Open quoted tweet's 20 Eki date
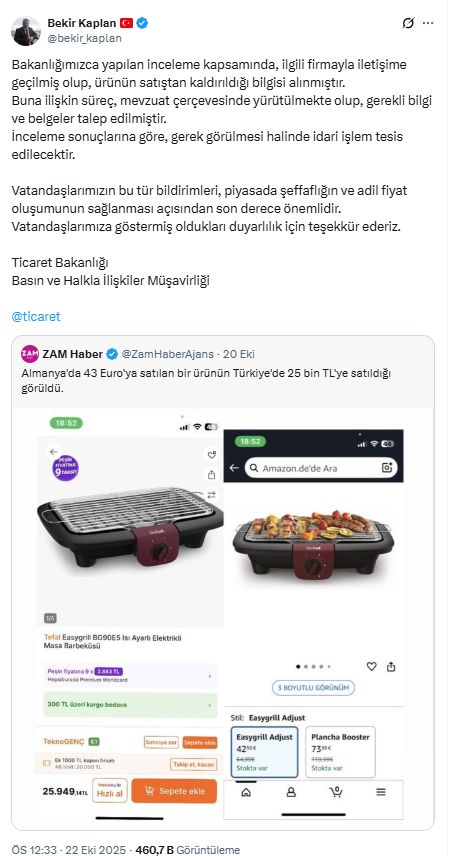450x856 pixels. (239, 354)
